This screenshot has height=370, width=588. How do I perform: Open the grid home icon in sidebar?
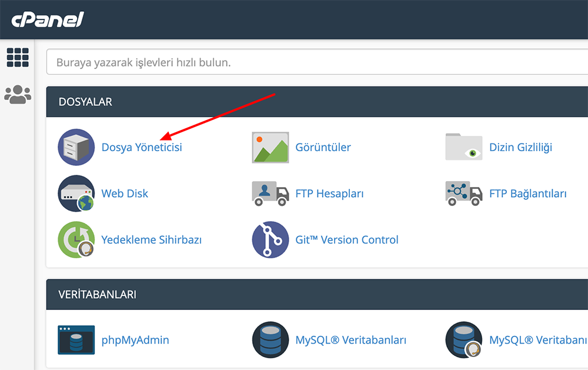(18, 58)
